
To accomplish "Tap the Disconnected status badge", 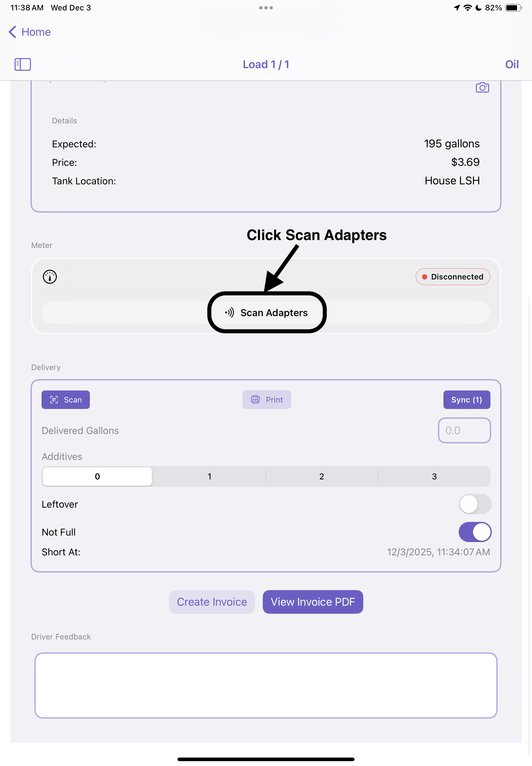I will pos(452,277).
